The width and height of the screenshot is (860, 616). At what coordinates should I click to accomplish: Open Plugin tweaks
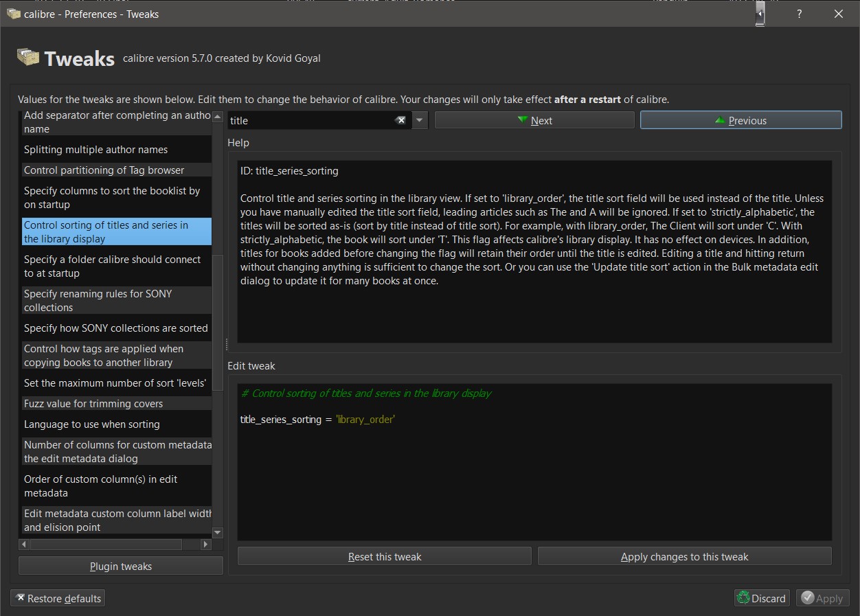121,567
